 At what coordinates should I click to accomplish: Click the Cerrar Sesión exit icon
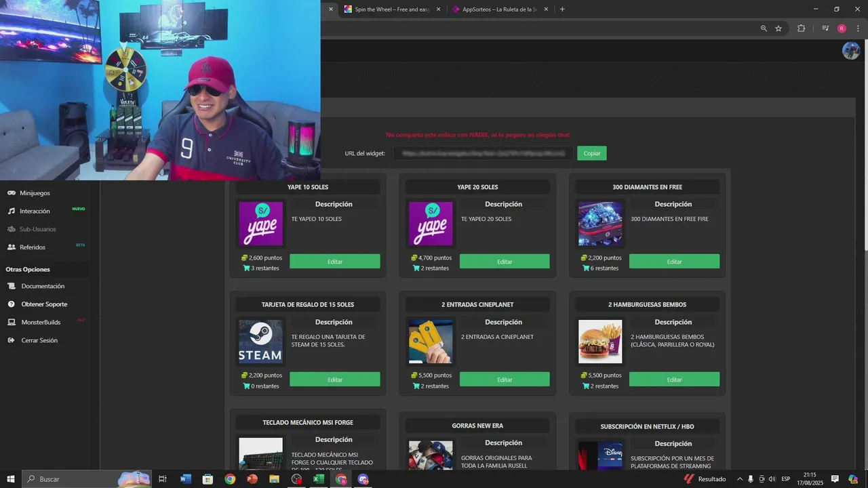coord(12,340)
